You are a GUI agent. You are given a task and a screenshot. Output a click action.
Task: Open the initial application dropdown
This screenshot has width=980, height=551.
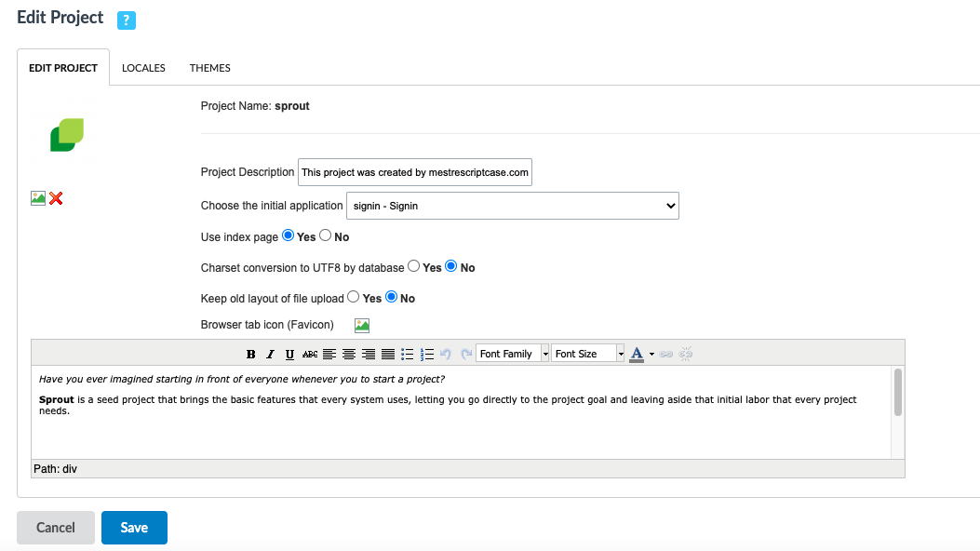[513, 206]
